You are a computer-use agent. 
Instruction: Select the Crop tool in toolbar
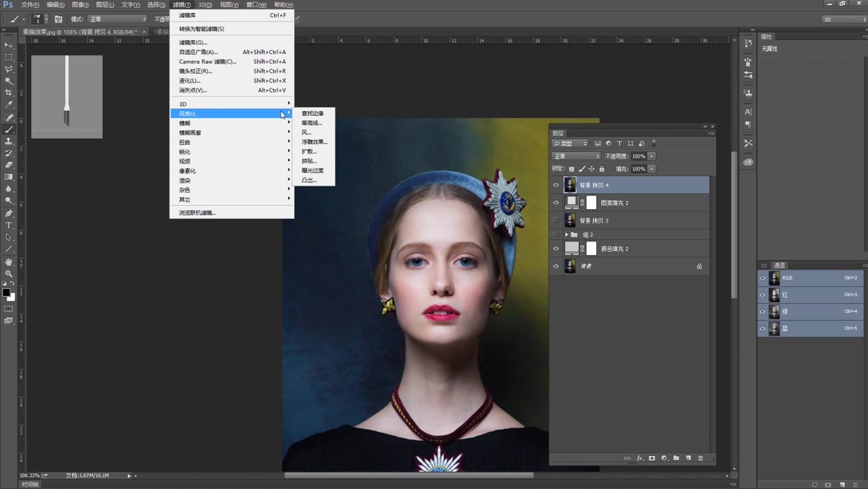pyautogui.click(x=9, y=92)
